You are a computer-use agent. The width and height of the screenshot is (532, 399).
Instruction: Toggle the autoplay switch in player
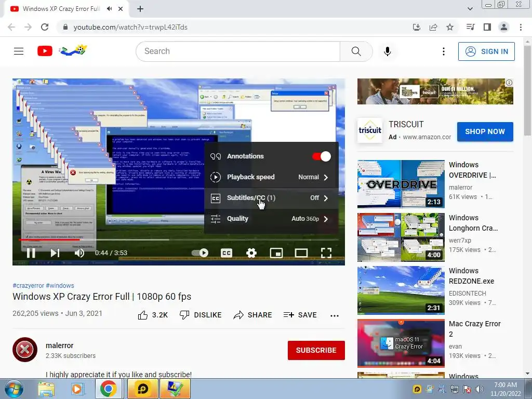pyautogui.click(x=200, y=253)
